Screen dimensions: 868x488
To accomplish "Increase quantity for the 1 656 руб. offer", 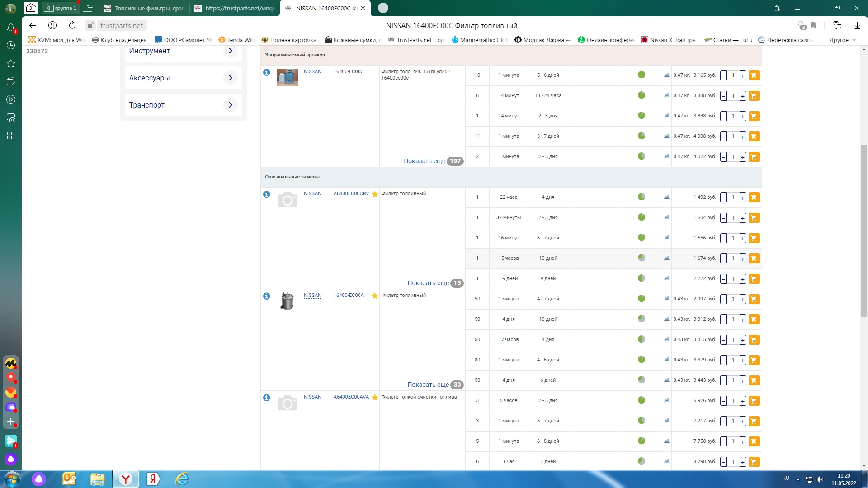I will point(743,238).
